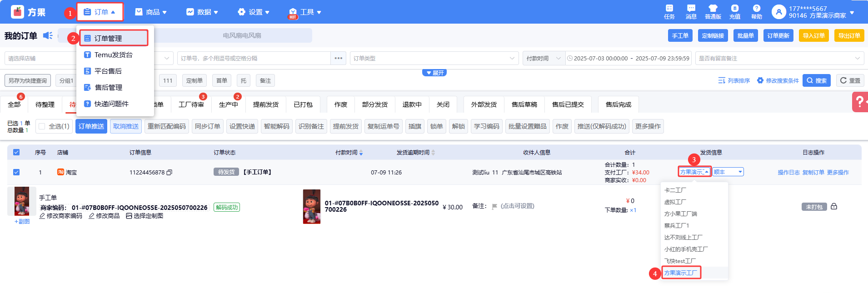
Task: Open the 顺丰 courier dropdown
Action: point(728,172)
